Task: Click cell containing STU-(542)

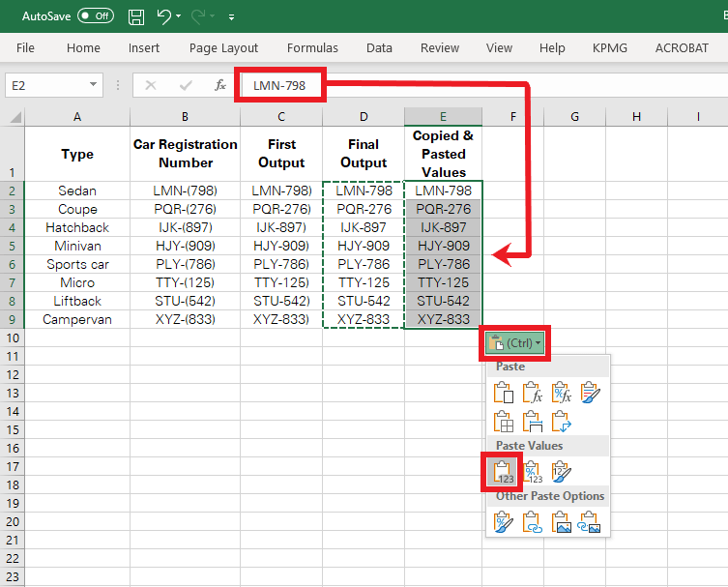Action: [x=185, y=301]
